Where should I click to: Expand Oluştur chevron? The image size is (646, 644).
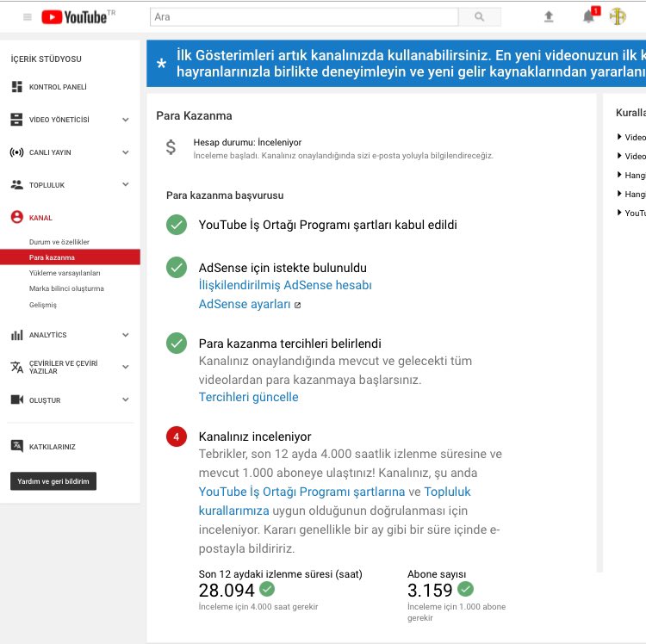click(126, 399)
